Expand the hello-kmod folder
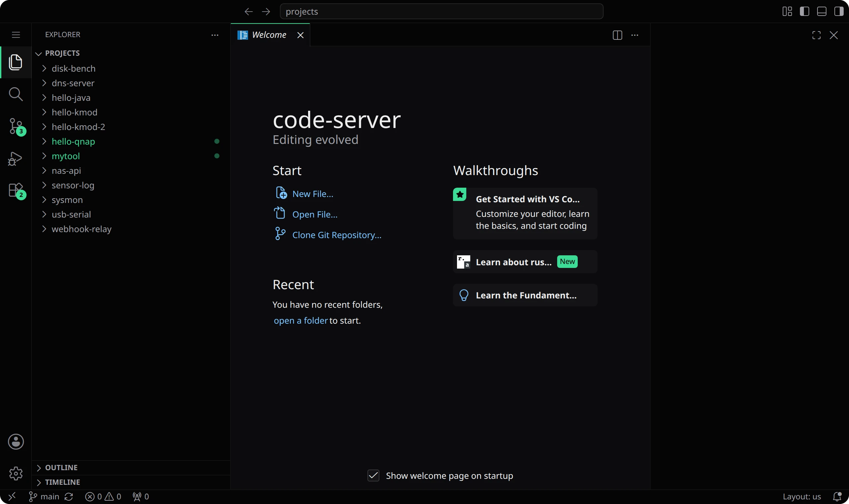849x504 pixels. 131,112
